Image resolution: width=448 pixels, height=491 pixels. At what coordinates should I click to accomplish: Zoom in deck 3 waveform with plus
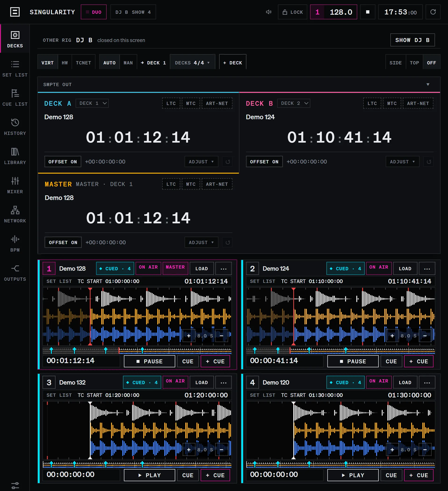(x=189, y=450)
